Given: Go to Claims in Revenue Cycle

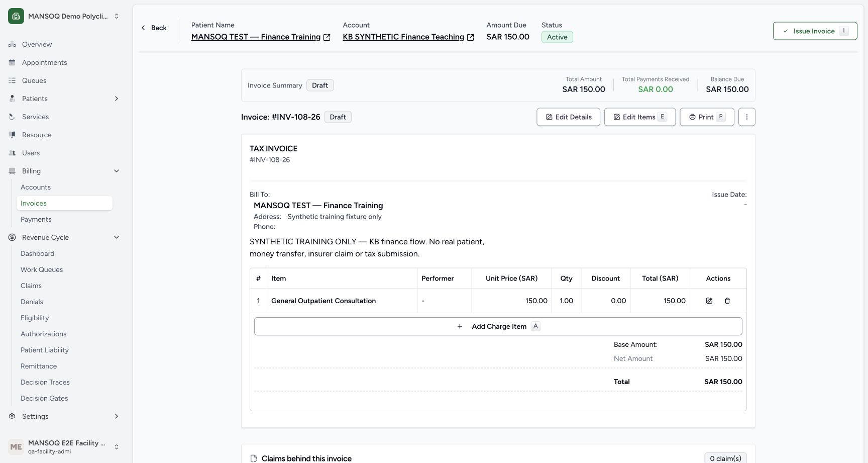Looking at the screenshot, I should (x=64, y=286).
